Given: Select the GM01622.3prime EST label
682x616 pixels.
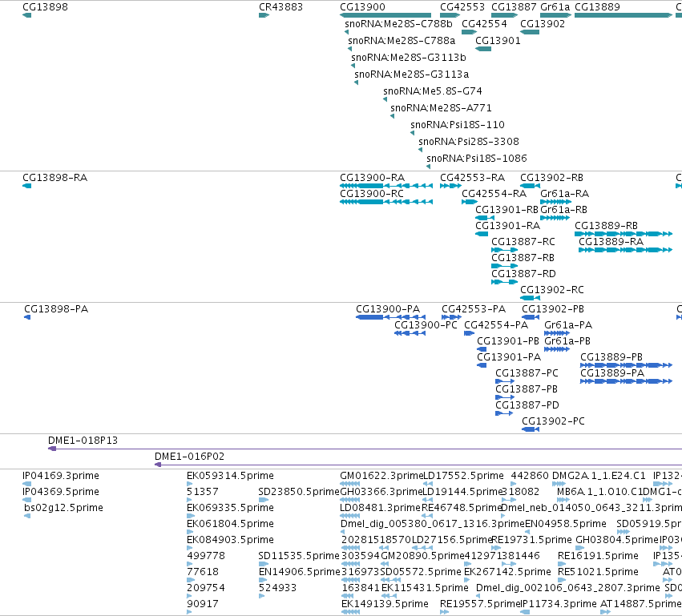Looking at the screenshot, I should click(381, 476).
